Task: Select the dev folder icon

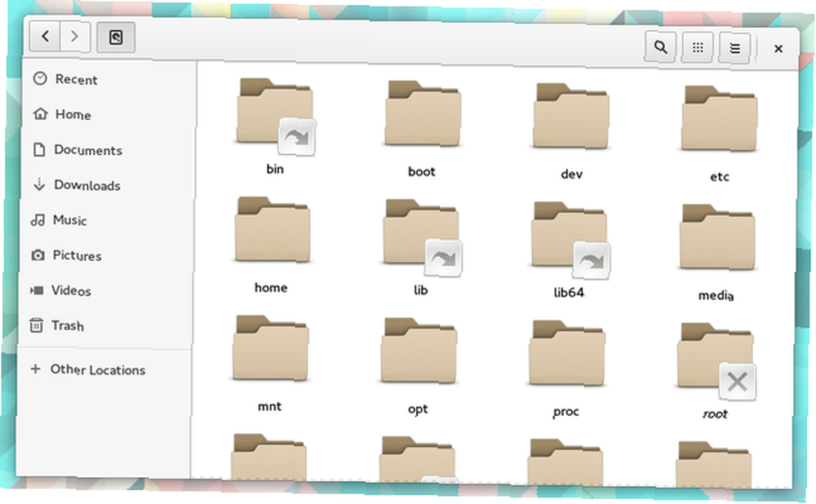Action: pyautogui.click(x=571, y=117)
